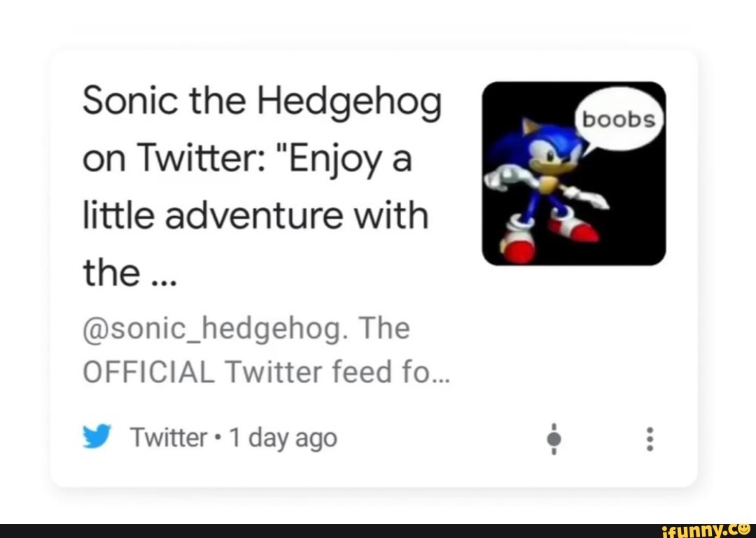Toggle the dot control beside the overflow menu

tap(554, 439)
